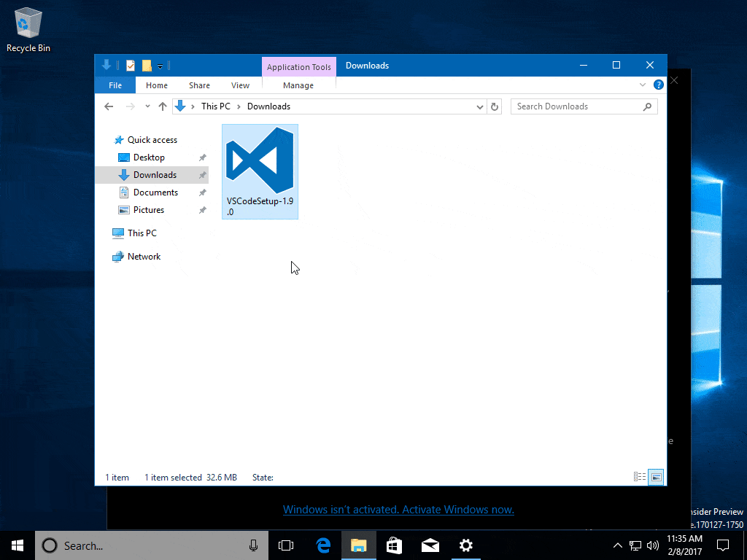This screenshot has width=747, height=560.
Task: Open the Mail app from the taskbar
Action: (430, 545)
